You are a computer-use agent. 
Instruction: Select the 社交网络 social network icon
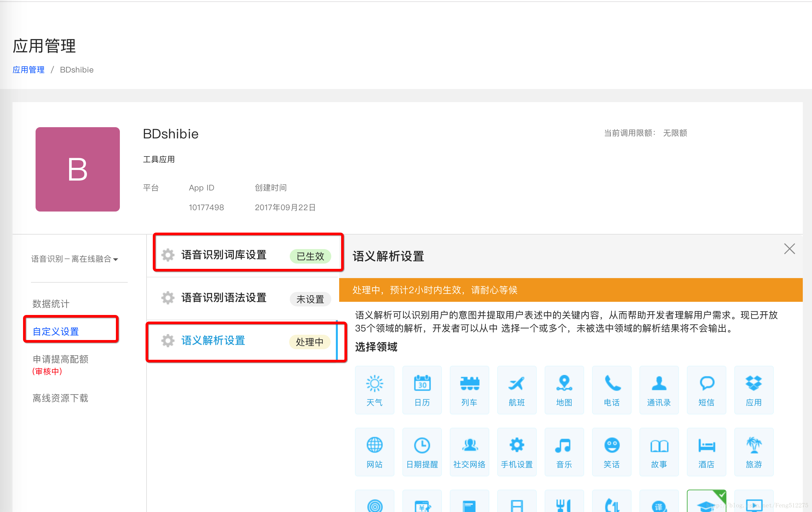point(470,452)
